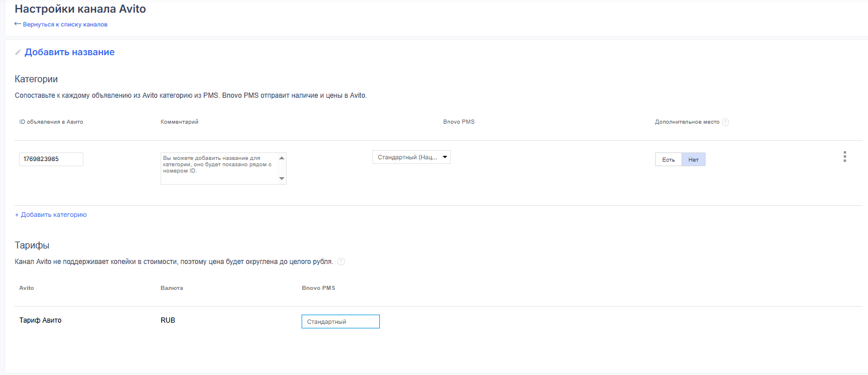Screen dimensions: 868x375
Task: Go back via Вернуться к списку каналов
Action: click(64, 24)
